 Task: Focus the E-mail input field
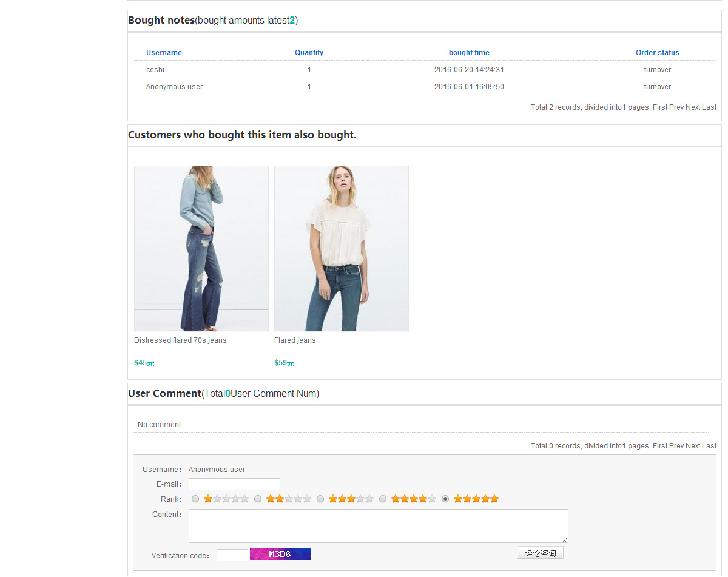tap(234, 484)
